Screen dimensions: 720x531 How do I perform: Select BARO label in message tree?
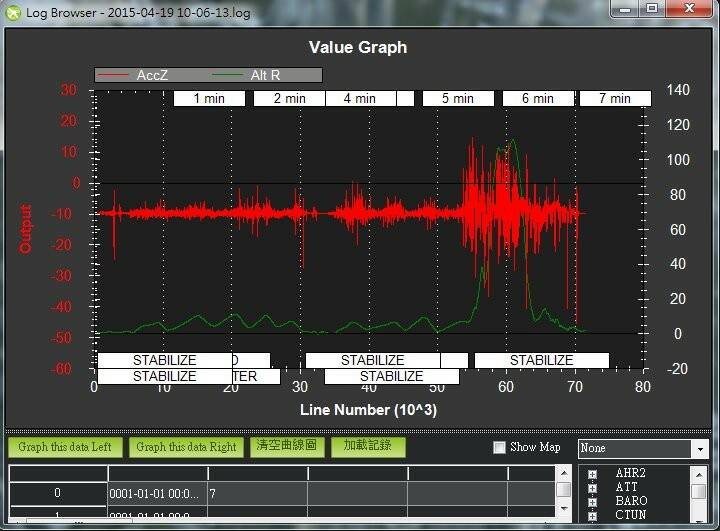pos(631,501)
